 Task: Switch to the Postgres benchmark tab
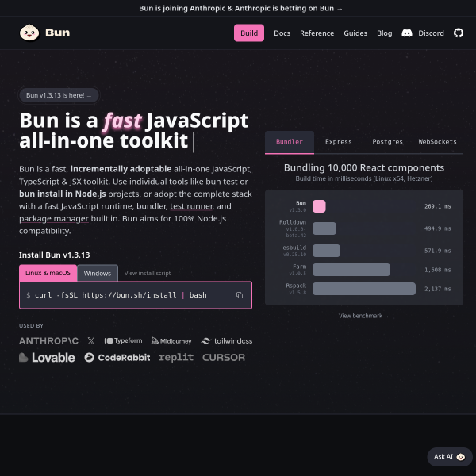387,142
